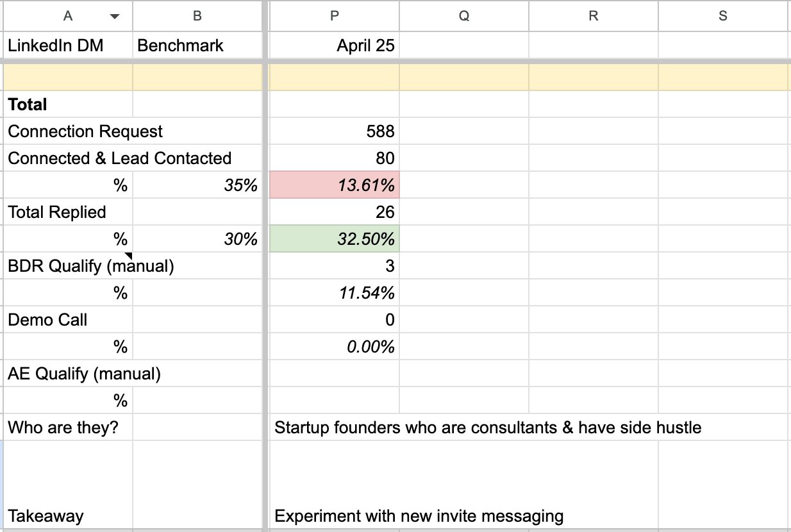Open column A dropdown arrow
Screen dimensions: 791x532
point(115,17)
